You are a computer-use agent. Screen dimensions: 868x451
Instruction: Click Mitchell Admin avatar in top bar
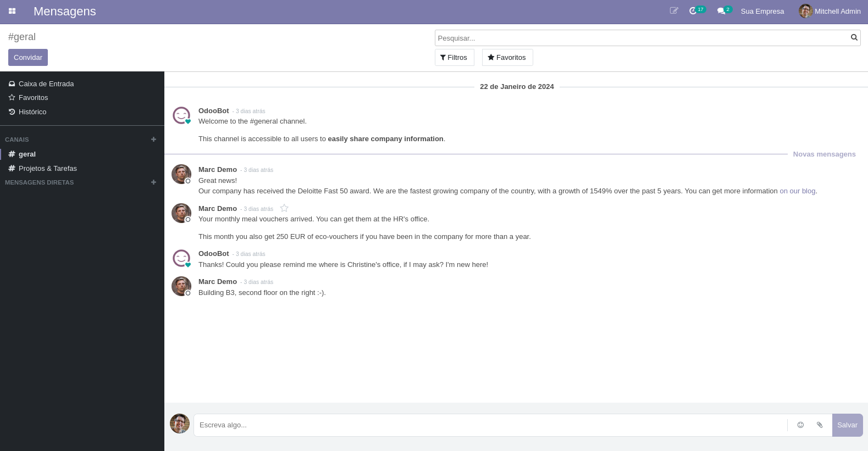[x=805, y=11]
